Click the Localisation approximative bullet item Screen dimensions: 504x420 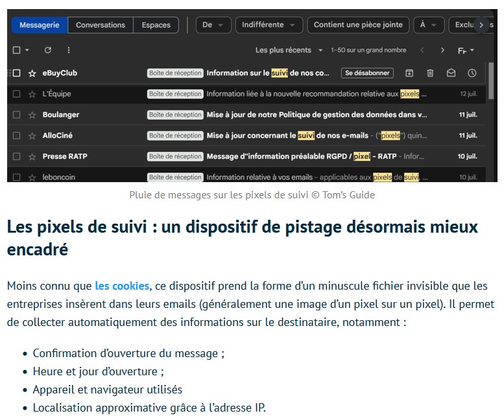(149, 408)
